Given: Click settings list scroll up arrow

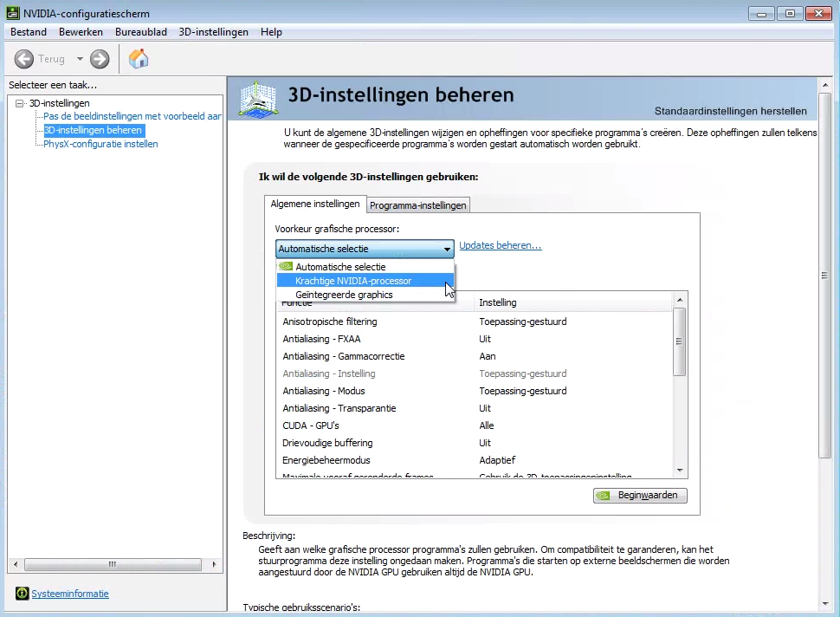Looking at the screenshot, I should coord(680,300).
